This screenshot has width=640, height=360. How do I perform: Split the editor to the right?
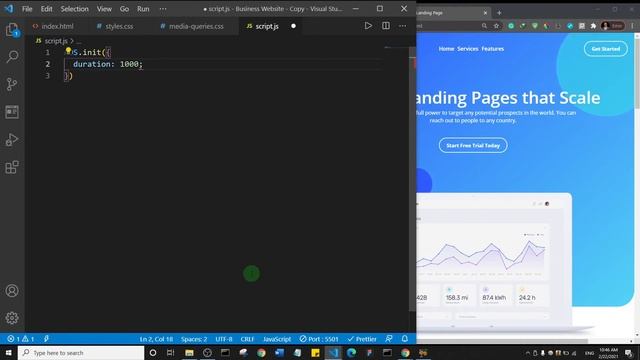(386, 26)
